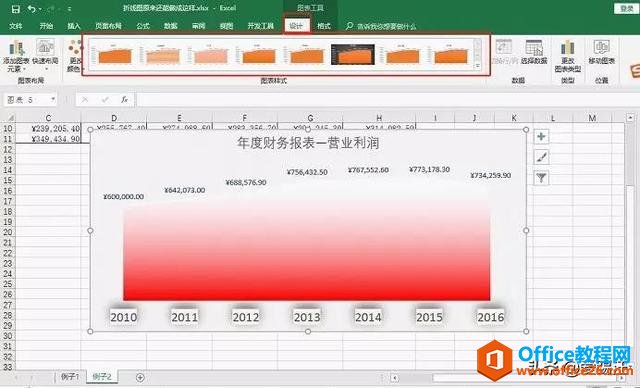Click the chart elements plus button
Viewport: 640px width, 388px height.
(541, 137)
